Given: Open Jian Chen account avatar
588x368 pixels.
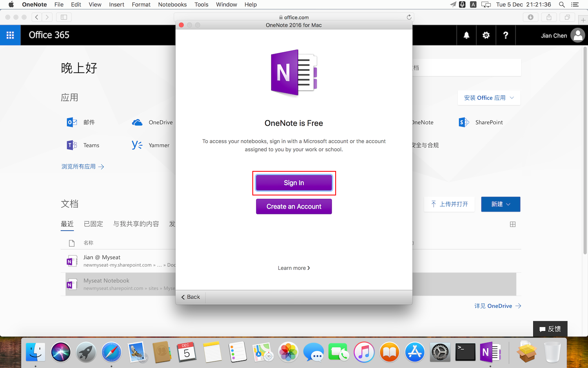Looking at the screenshot, I should point(577,36).
